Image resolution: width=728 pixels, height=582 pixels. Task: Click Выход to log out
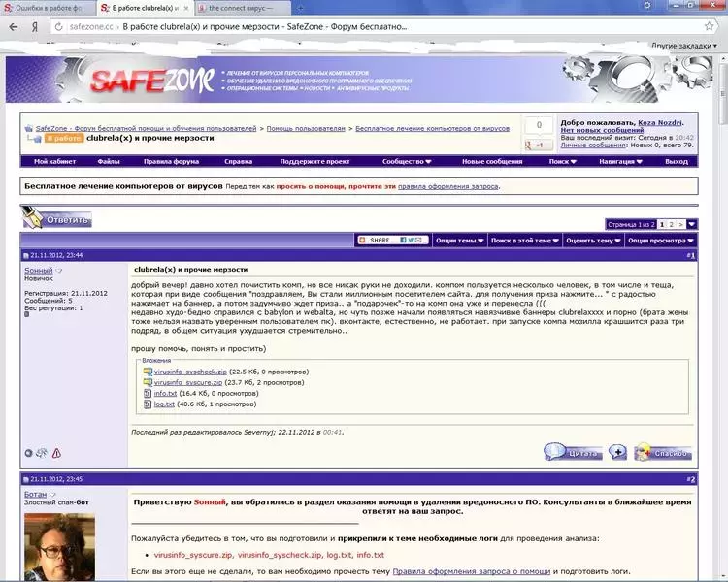676,162
